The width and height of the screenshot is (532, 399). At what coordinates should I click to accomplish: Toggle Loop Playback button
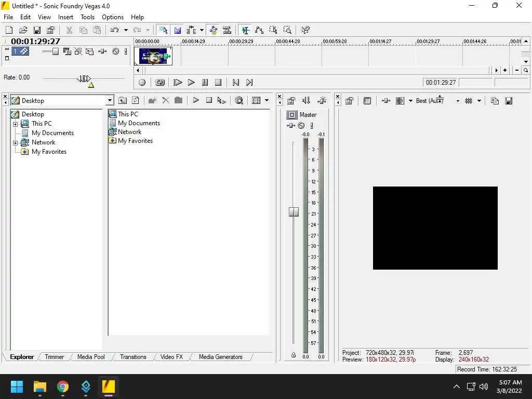(160, 83)
